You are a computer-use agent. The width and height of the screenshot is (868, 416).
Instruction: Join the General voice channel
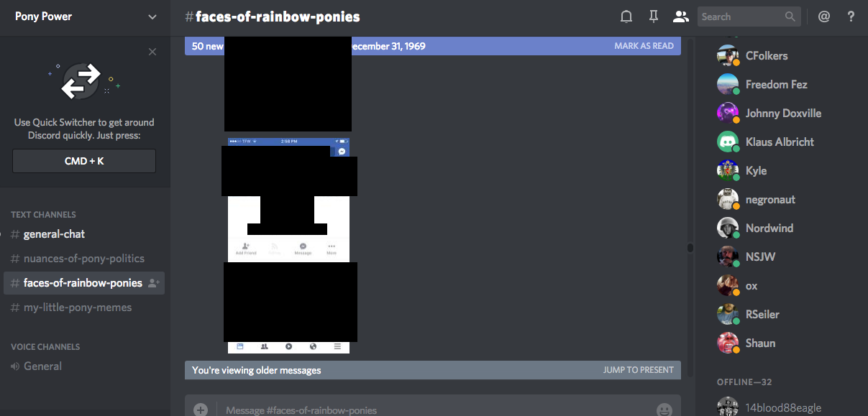42,366
